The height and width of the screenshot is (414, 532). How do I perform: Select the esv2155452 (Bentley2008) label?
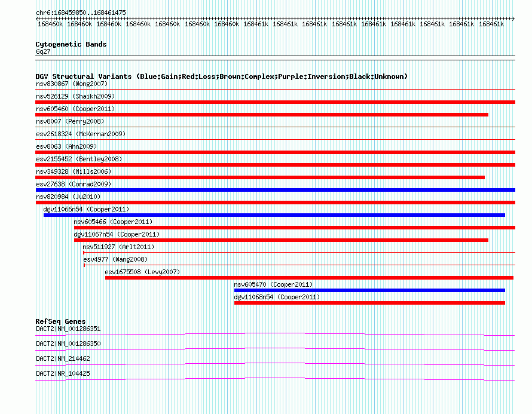click(79, 159)
